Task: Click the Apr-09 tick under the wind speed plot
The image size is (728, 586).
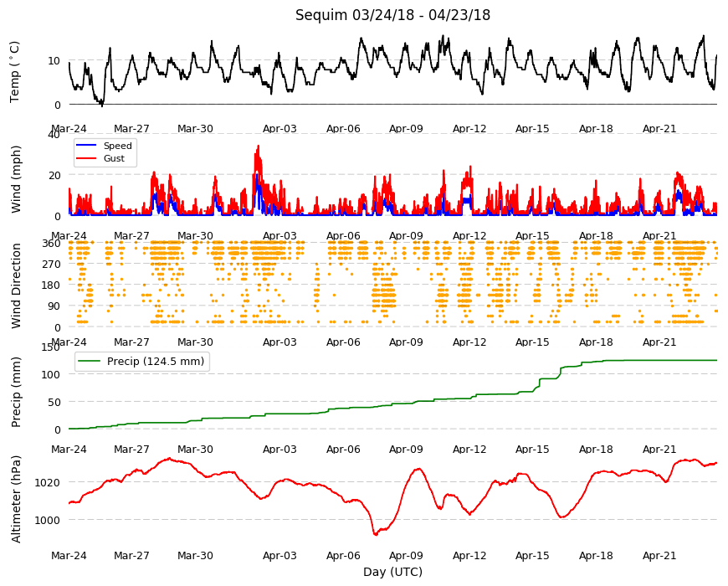Action: pos(406,236)
